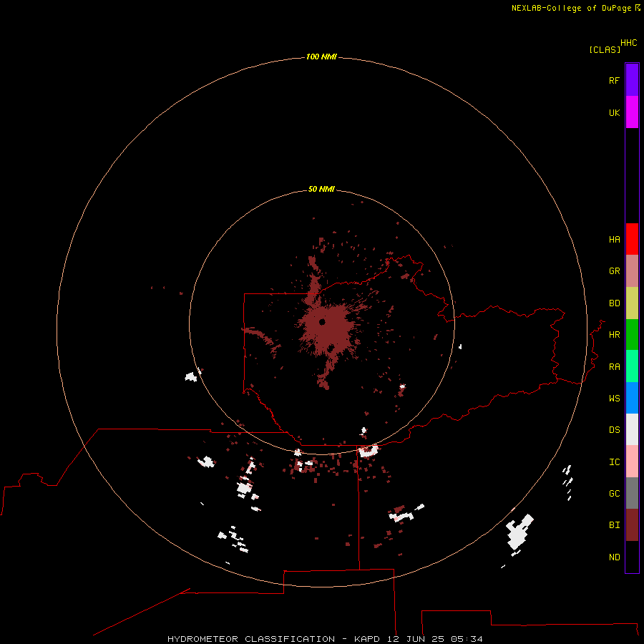Viewport: 644px width, 644px height.
Task: Click the 'HHC' product label
Action: pos(628,43)
